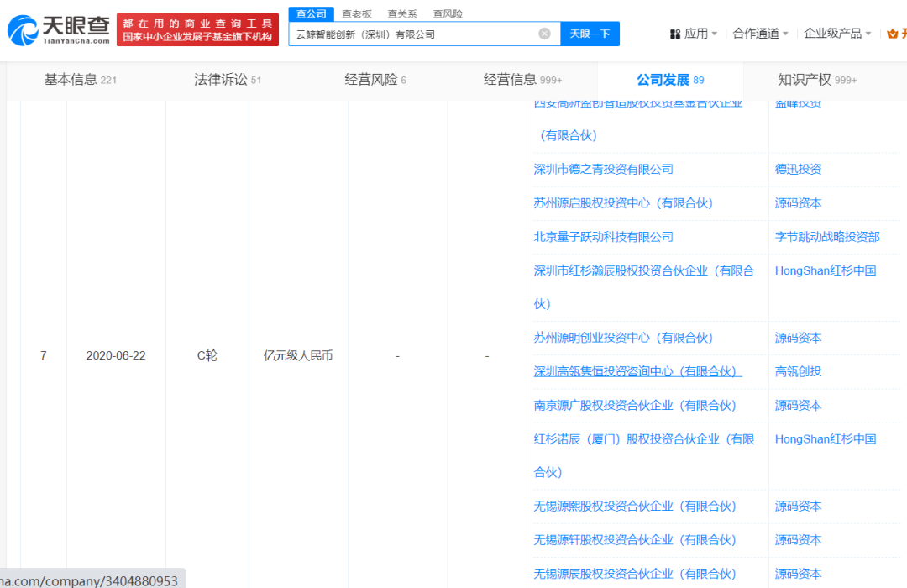Click the 亿元级人民币 amount cell
Image resolution: width=907 pixels, height=588 pixels.
298,355
